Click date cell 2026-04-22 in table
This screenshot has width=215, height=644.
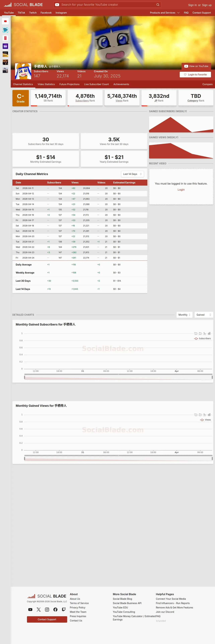tap(28, 247)
